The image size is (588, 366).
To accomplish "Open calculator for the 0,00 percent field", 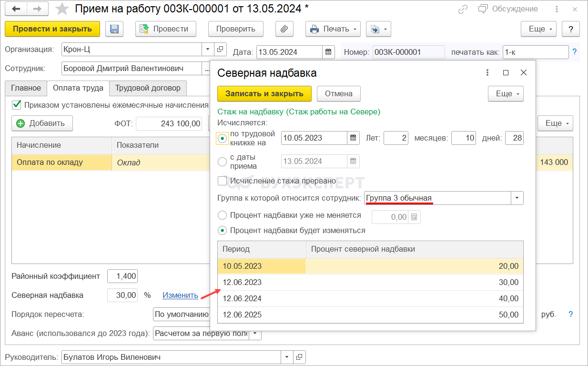I will 414,217.
